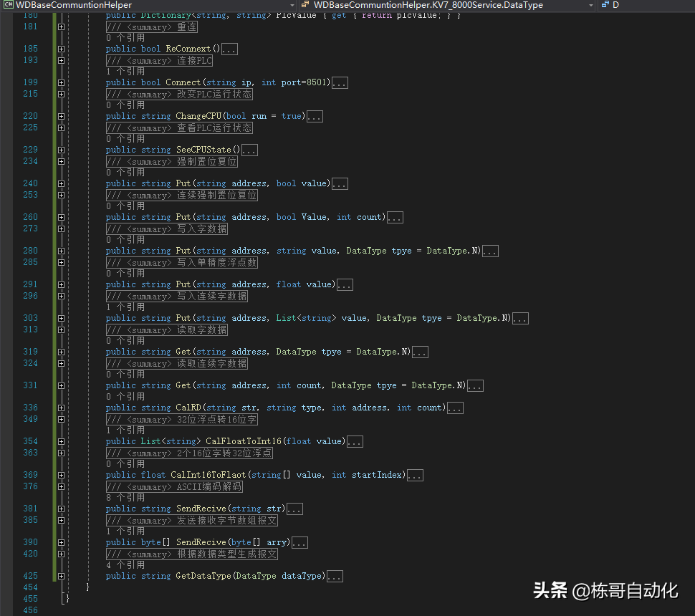
Task: Expand the ReConnext method with plus box
Action: tap(61, 49)
